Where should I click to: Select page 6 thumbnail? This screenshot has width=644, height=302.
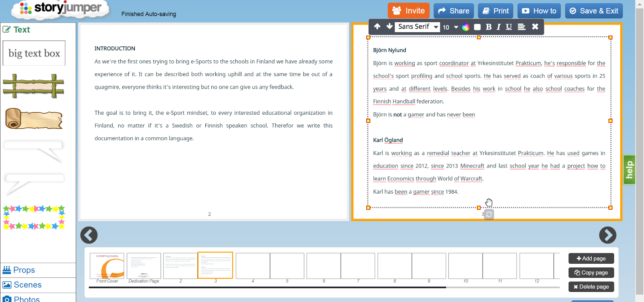click(x=324, y=266)
